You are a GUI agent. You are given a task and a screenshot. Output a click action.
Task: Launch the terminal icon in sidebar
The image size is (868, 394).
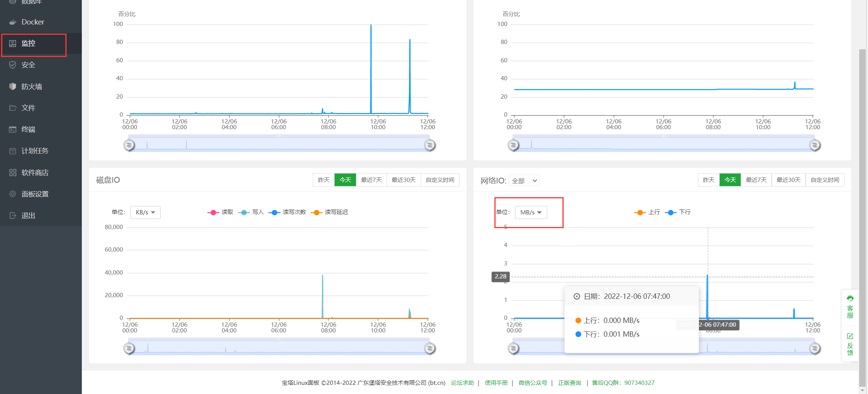tap(13, 129)
